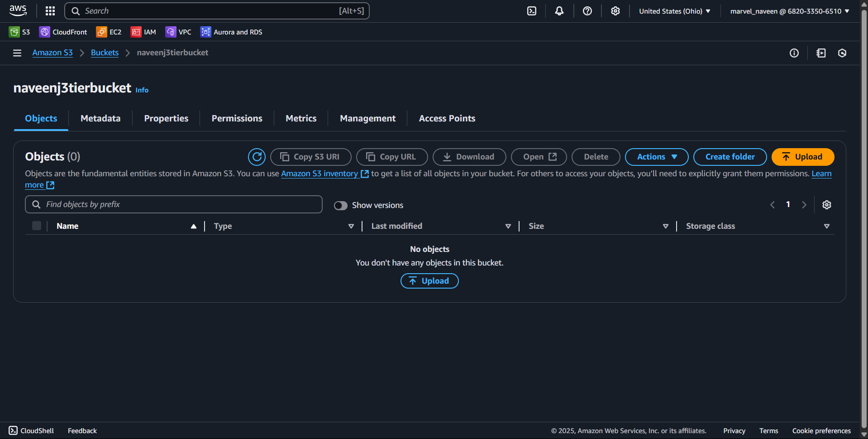The width and height of the screenshot is (868, 439).
Task: Click the Type column sort arrow
Action: click(351, 227)
